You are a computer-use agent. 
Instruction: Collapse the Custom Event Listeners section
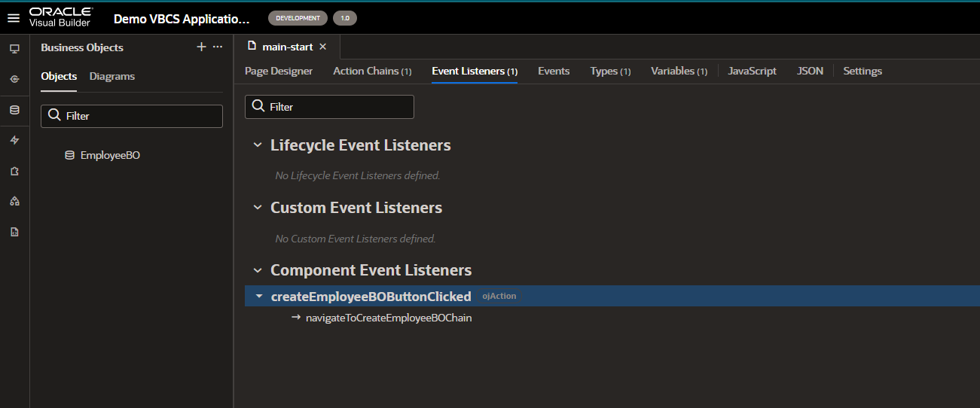(x=258, y=208)
